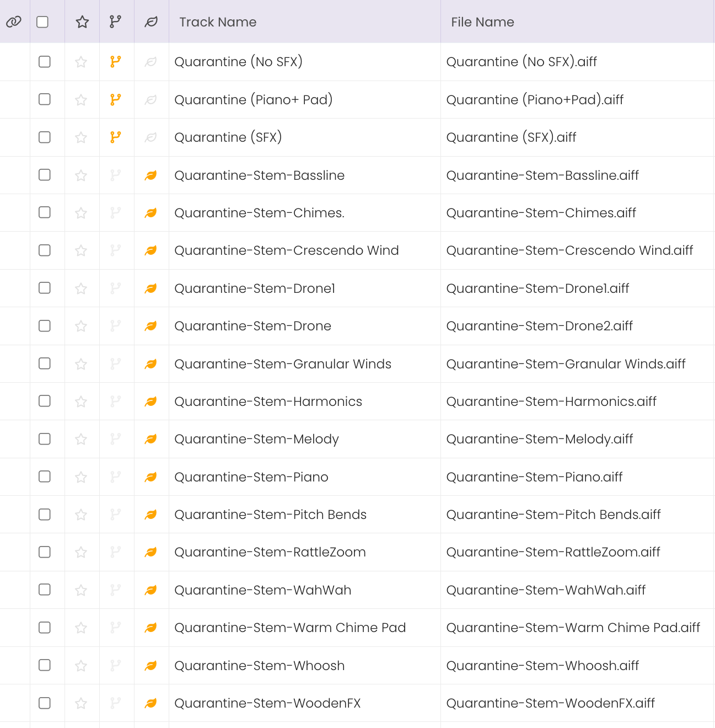The image size is (715, 728).
Task: Click the orange leaf icon for Quarantine-Stem-Chimes
Action: [x=150, y=213]
